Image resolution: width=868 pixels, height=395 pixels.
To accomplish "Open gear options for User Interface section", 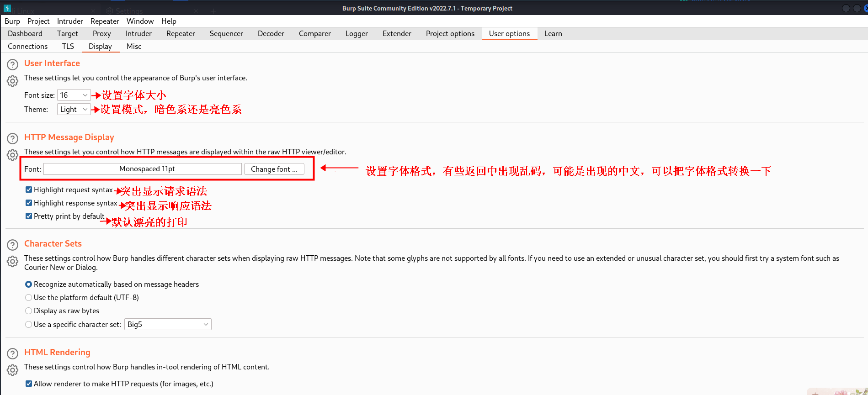I will [12, 81].
